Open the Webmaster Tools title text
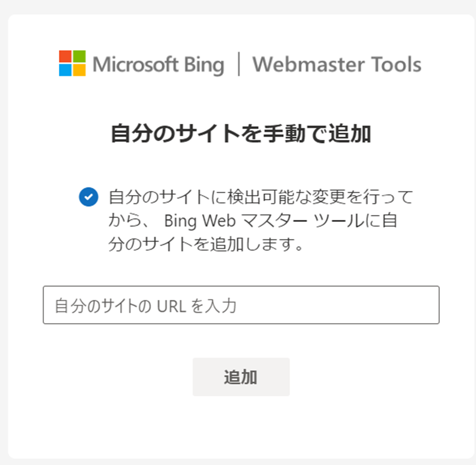This screenshot has width=476, height=465. (337, 65)
